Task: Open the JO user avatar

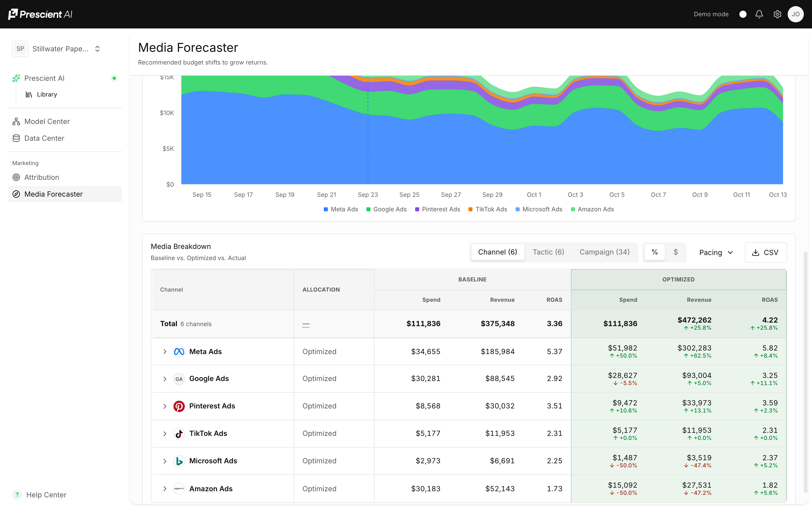Action: click(x=796, y=14)
